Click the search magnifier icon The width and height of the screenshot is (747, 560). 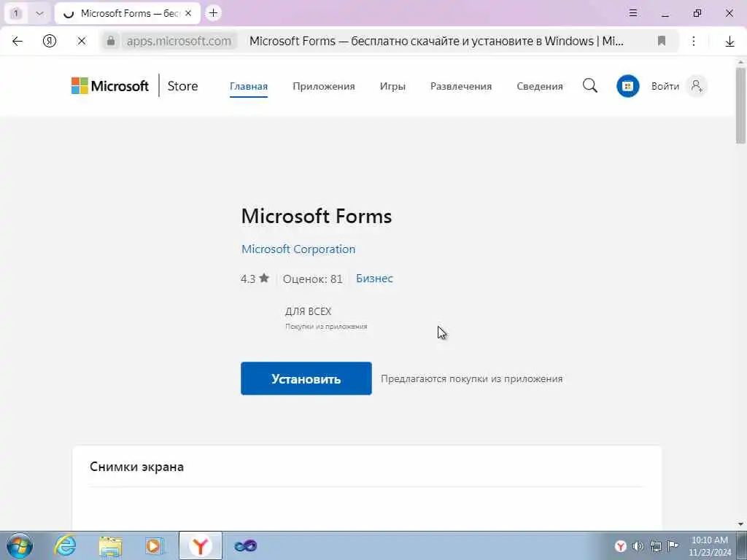point(589,86)
